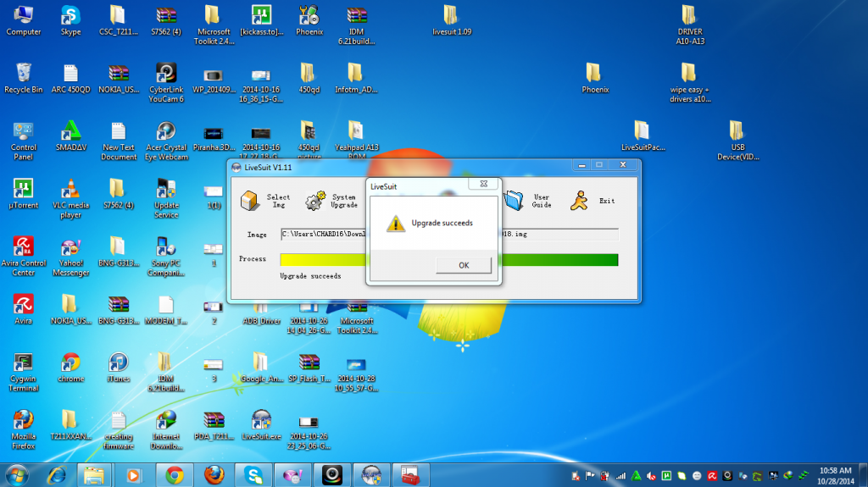Launch Cygwin Terminal shortcut
The width and height of the screenshot is (868, 487).
click(x=23, y=373)
